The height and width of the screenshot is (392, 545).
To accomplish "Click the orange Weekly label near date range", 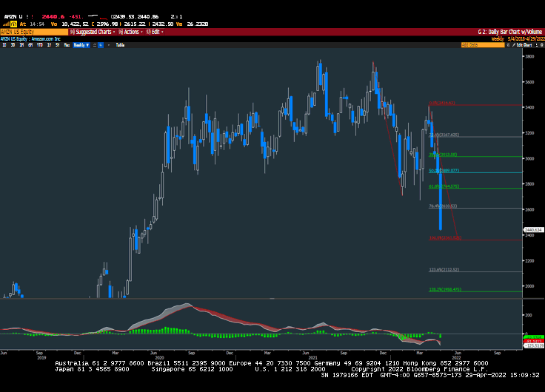I will (x=498, y=39).
